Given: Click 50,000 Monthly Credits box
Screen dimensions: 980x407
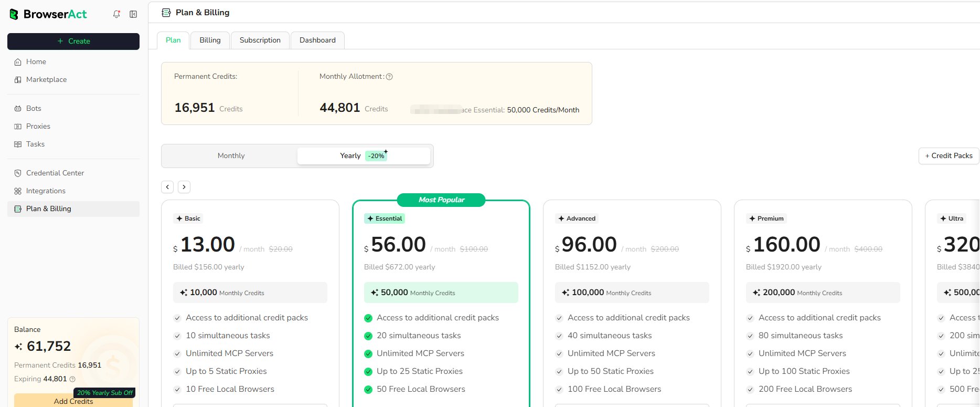Looking at the screenshot, I should click(x=441, y=293).
